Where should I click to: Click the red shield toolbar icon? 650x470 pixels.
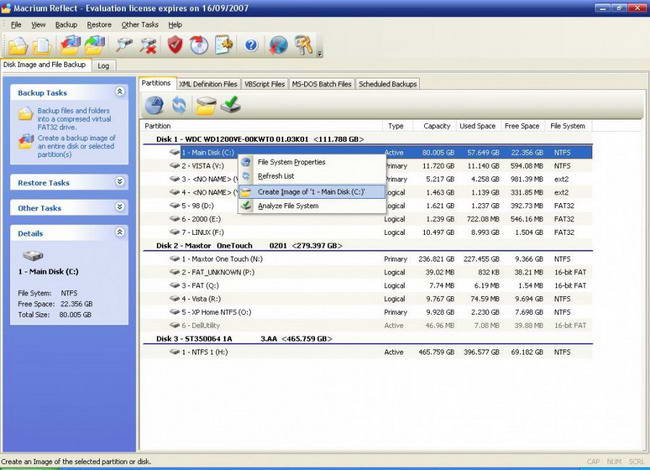[174, 45]
